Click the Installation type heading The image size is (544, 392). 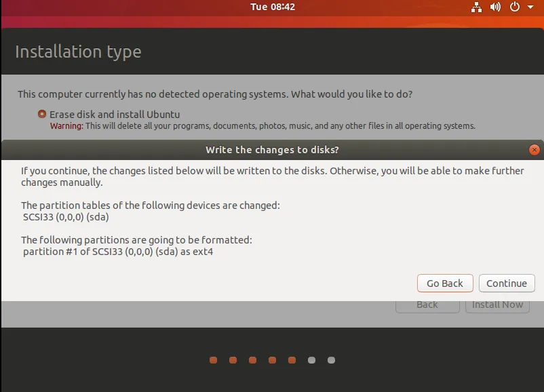[x=79, y=52]
